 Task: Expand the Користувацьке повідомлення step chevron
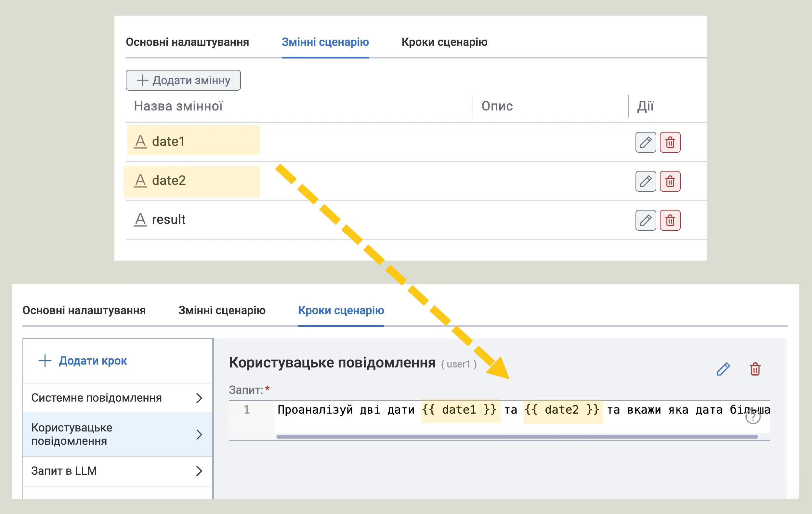tap(199, 434)
